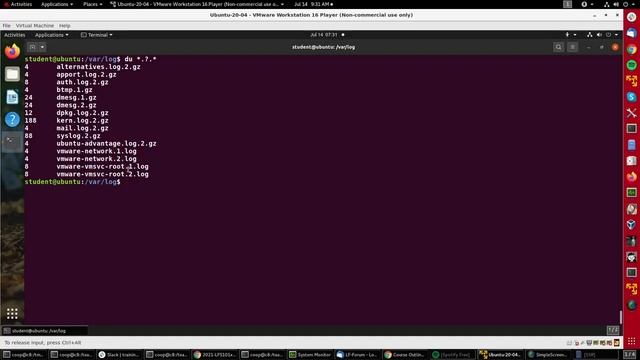
Task: Open Firefox from the Ubuntu guest dock
Action: [12, 51]
